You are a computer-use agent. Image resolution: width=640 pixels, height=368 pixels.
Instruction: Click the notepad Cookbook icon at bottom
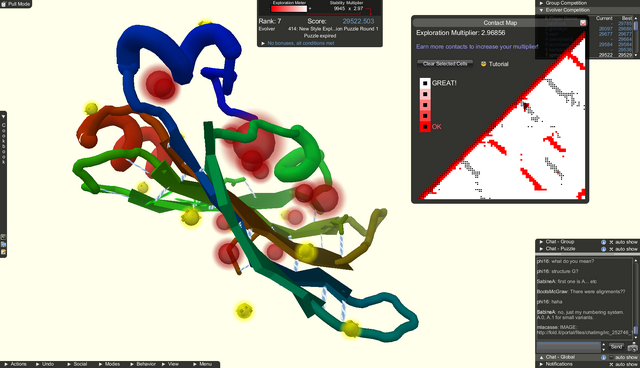pyautogui.click(x=3, y=252)
